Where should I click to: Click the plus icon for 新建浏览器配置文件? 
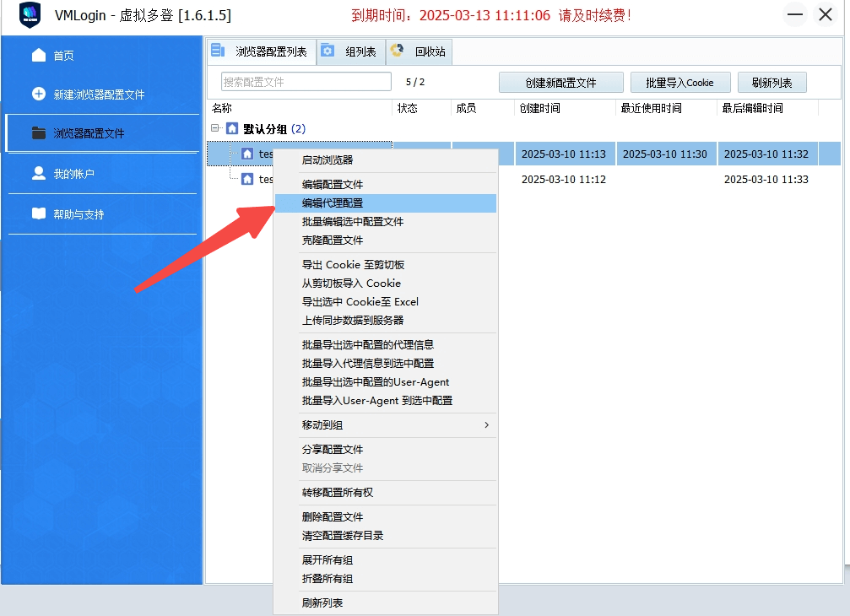point(39,94)
